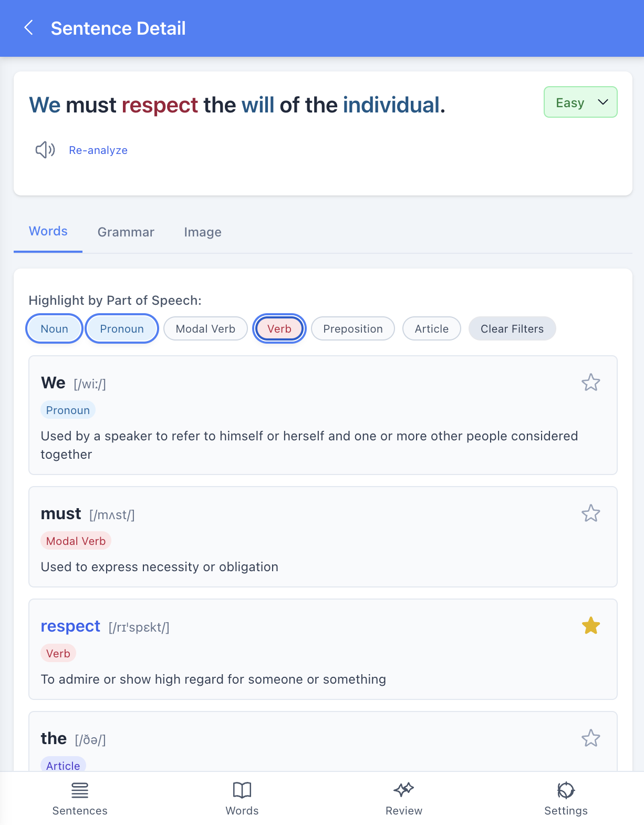Star the word "must"
This screenshot has height=825, width=644.
coord(590,513)
